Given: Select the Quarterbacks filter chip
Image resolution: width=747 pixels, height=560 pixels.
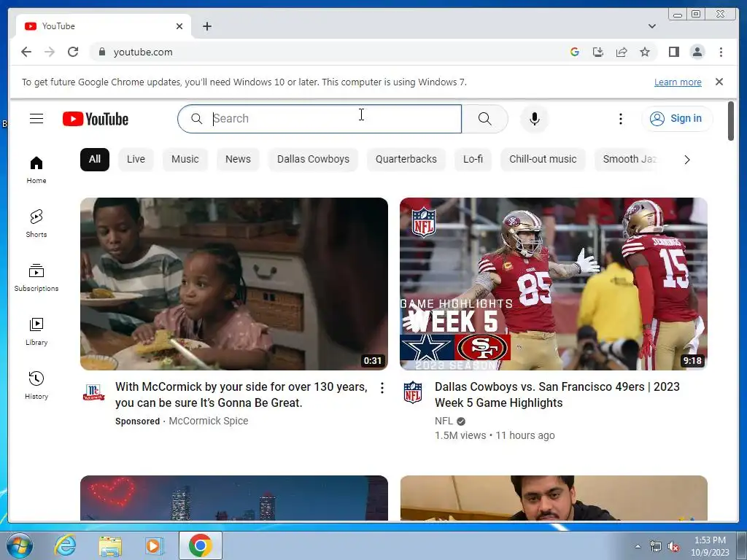Looking at the screenshot, I should pos(406,159).
